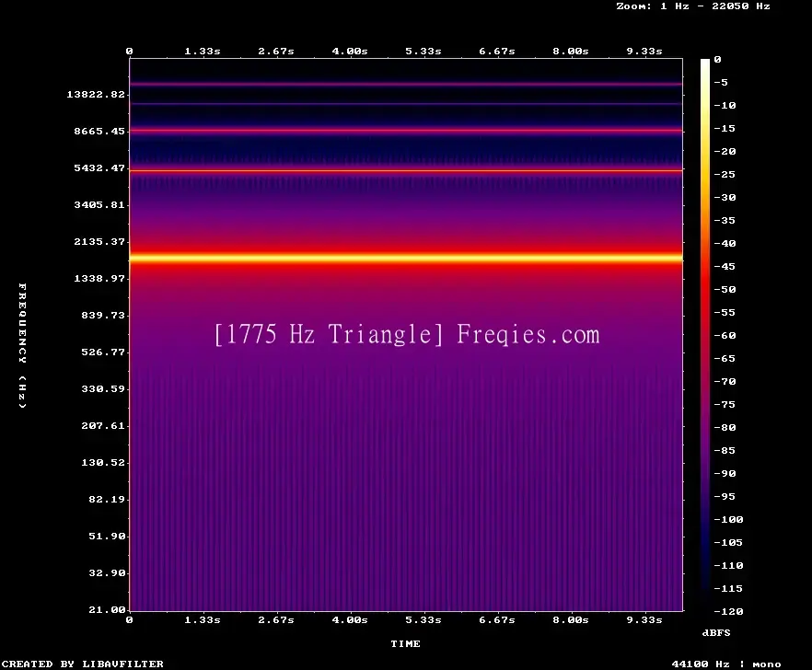812x670 pixels.
Task: Click the 526.77 frequency axis label
Action: click(x=103, y=352)
